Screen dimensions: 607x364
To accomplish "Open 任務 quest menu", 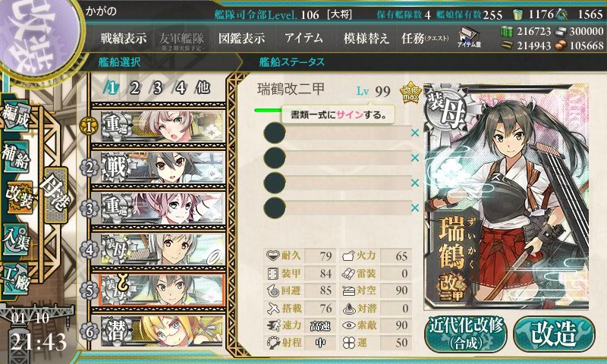I will point(425,38).
